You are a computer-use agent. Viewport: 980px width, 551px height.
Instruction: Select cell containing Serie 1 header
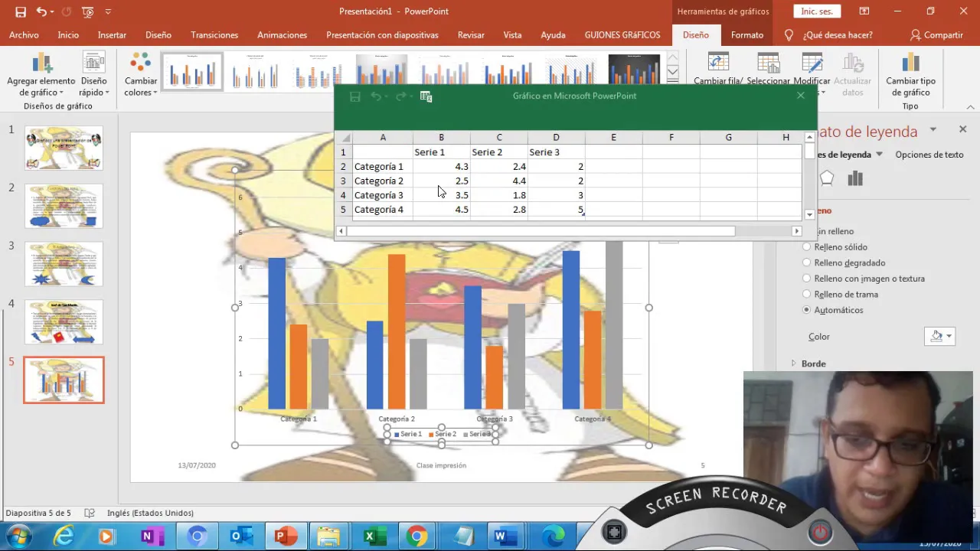tap(441, 152)
